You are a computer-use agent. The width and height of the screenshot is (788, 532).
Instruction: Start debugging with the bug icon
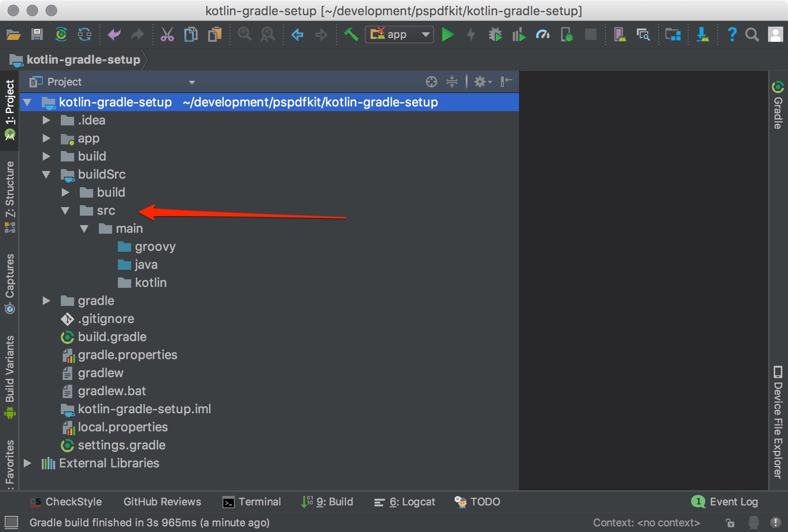[x=495, y=34]
